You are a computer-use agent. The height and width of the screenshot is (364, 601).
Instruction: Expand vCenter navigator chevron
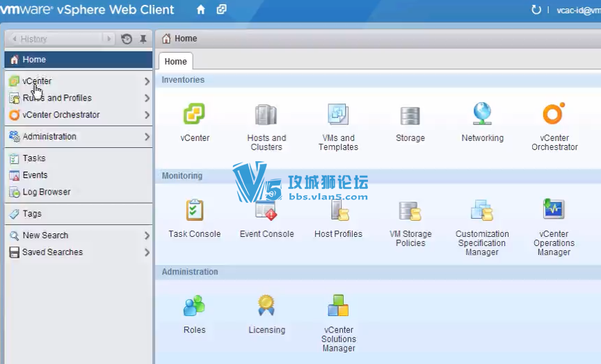(147, 81)
